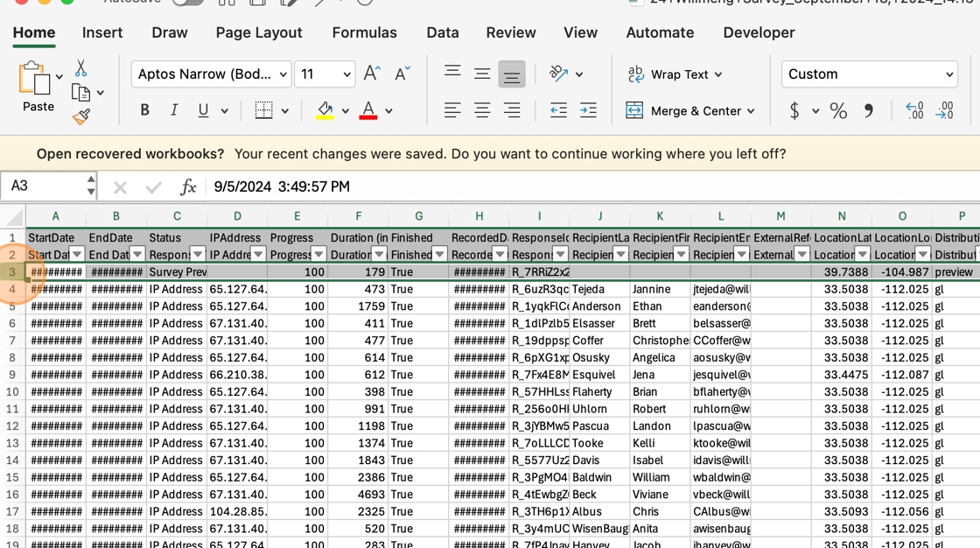Click the Cut scissors icon

coord(80,68)
